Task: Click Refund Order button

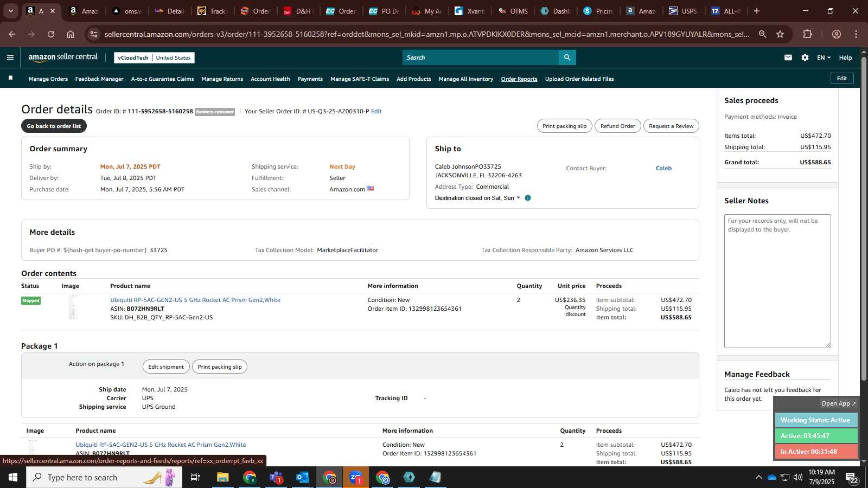Action: click(617, 126)
